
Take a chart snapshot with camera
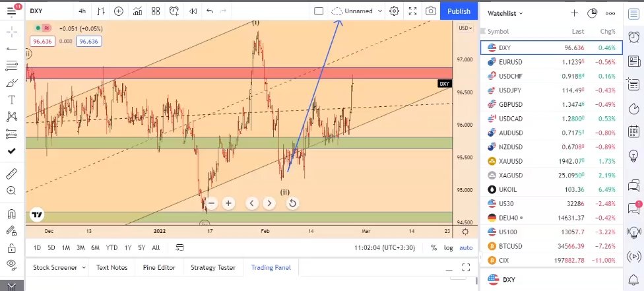tap(430, 11)
